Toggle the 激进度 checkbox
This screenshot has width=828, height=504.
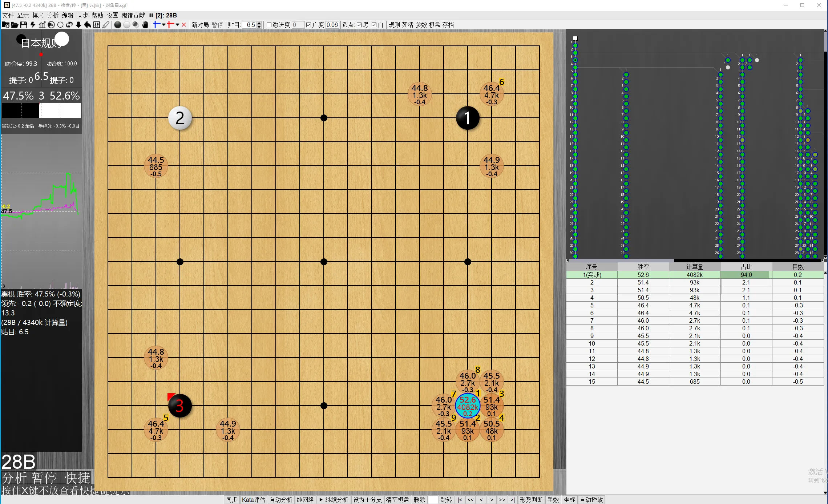coord(269,25)
